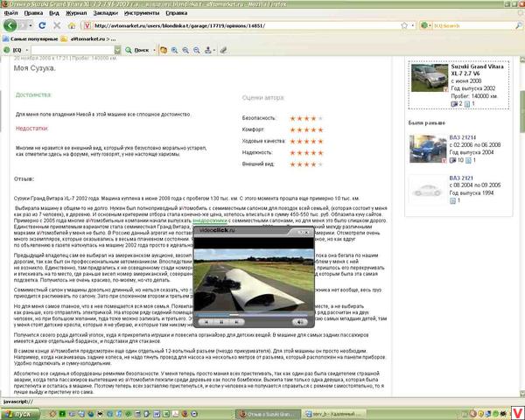Reload the page with the refresh icon
The height and width of the screenshot is (420, 525).
pos(42,25)
